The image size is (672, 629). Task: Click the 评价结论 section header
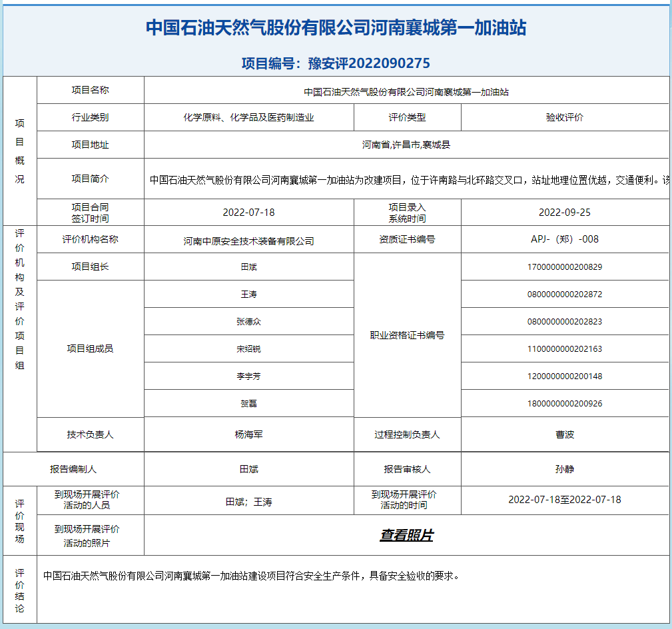point(20,591)
